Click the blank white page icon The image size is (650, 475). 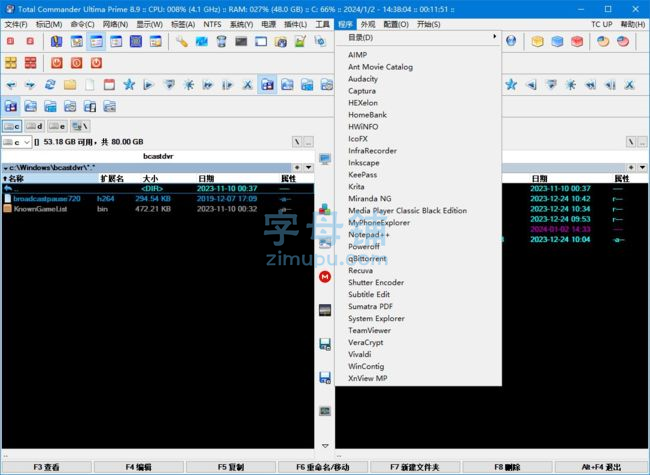tap(90, 85)
